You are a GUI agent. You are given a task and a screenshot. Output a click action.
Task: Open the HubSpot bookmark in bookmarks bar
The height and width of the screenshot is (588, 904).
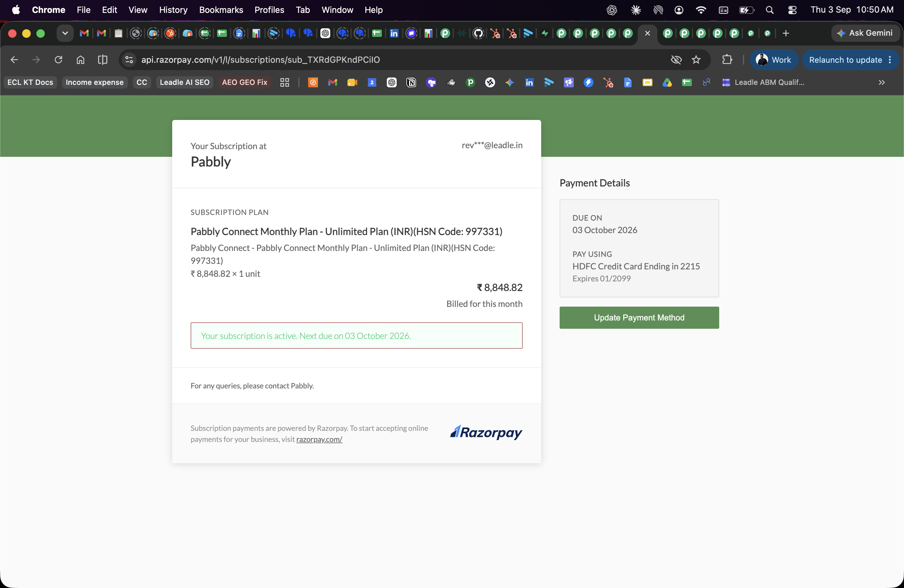coord(608,82)
